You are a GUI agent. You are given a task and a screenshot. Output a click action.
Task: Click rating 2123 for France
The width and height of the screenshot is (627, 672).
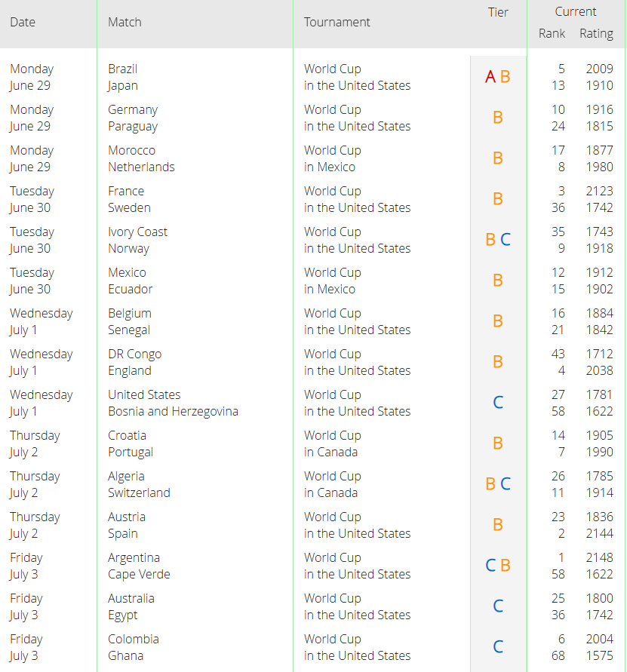pyautogui.click(x=600, y=191)
